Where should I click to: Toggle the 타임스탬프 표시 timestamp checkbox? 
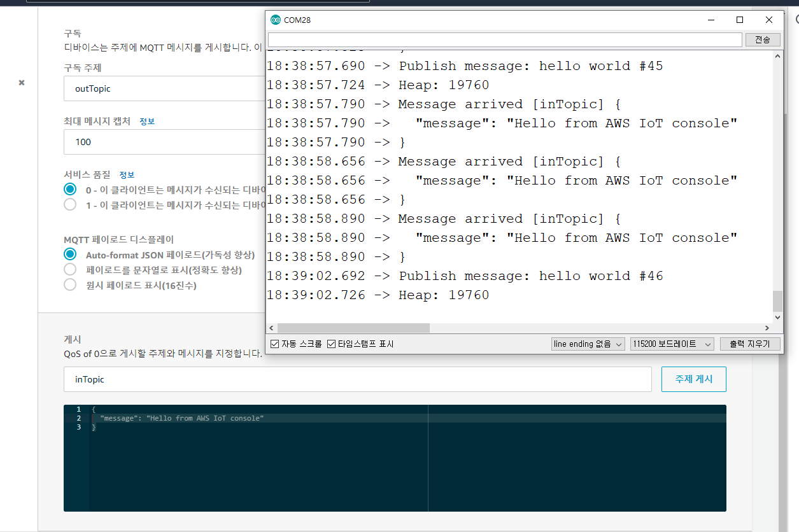[x=331, y=344]
